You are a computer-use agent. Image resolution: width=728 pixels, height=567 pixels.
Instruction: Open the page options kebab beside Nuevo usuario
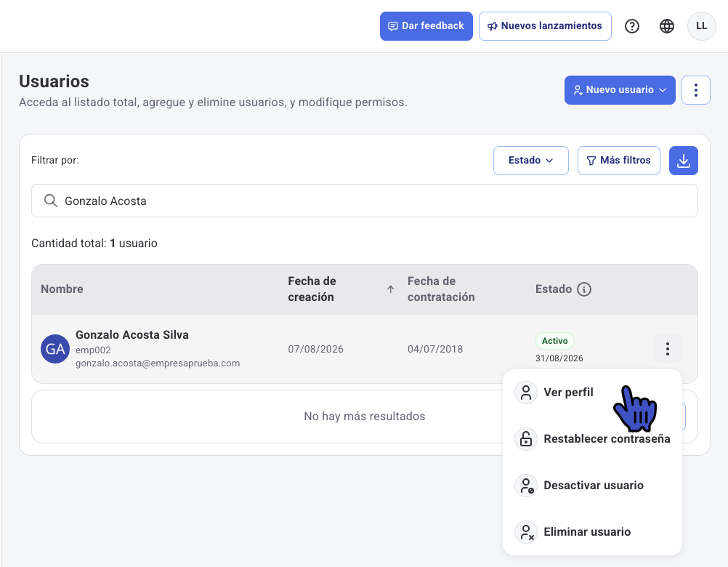pyautogui.click(x=695, y=90)
